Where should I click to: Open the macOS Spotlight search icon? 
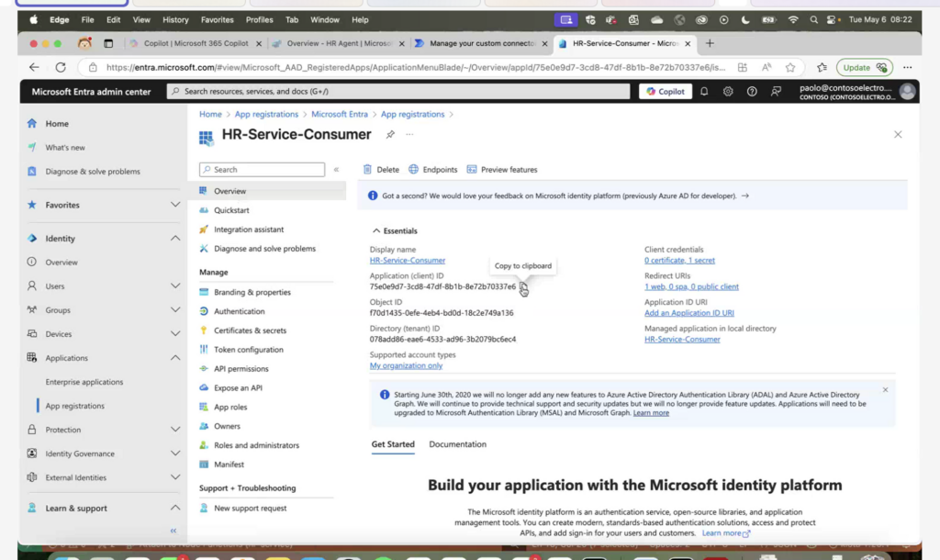click(813, 20)
